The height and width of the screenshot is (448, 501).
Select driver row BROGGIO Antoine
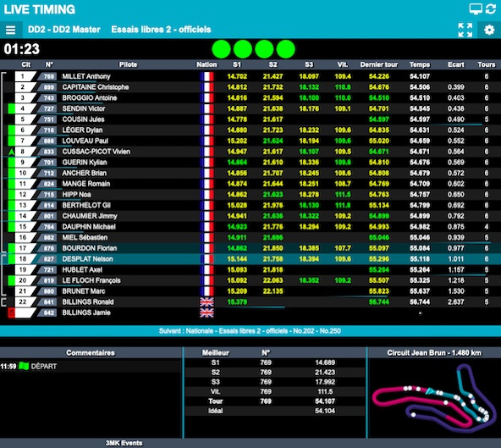[x=250, y=98]
